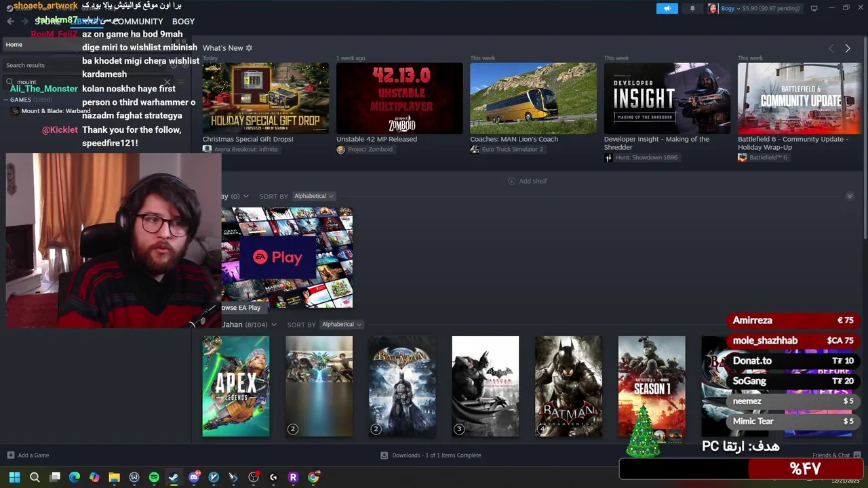Click Arena Breakout: Infinite game icon
Image resolution: width=868 pixels, height=488 pixels.
coord(207,149)
